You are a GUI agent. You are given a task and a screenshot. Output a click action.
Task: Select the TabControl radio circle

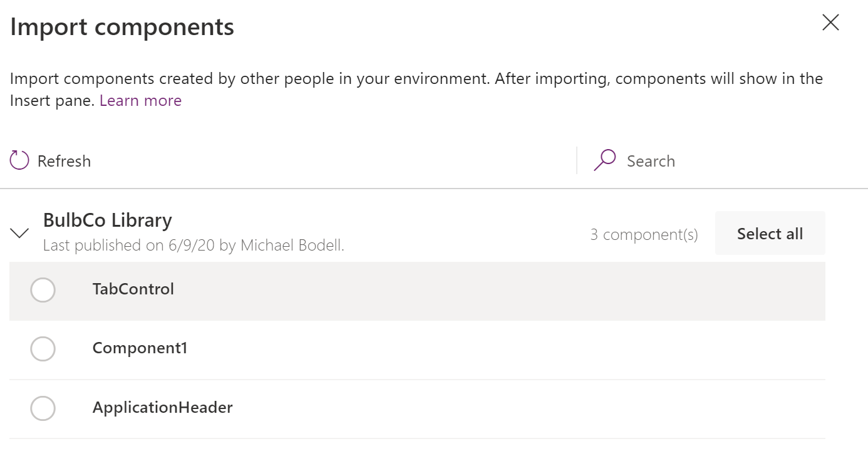43,290
